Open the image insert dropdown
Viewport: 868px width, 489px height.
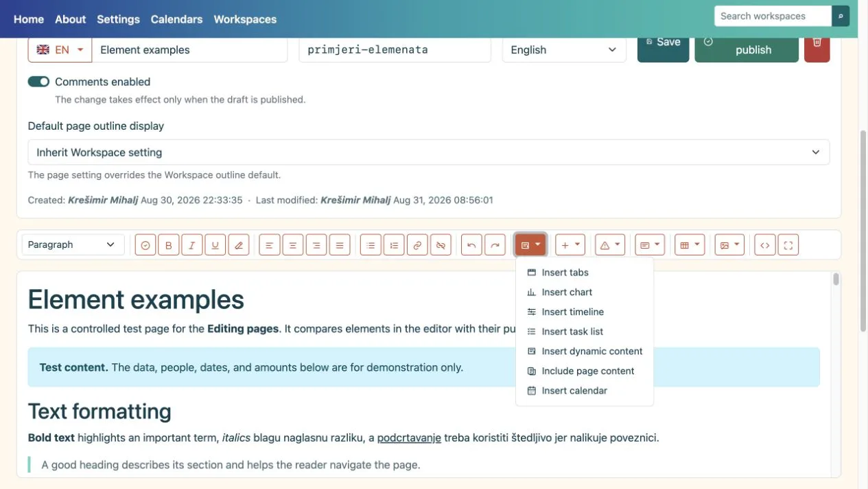729,245
